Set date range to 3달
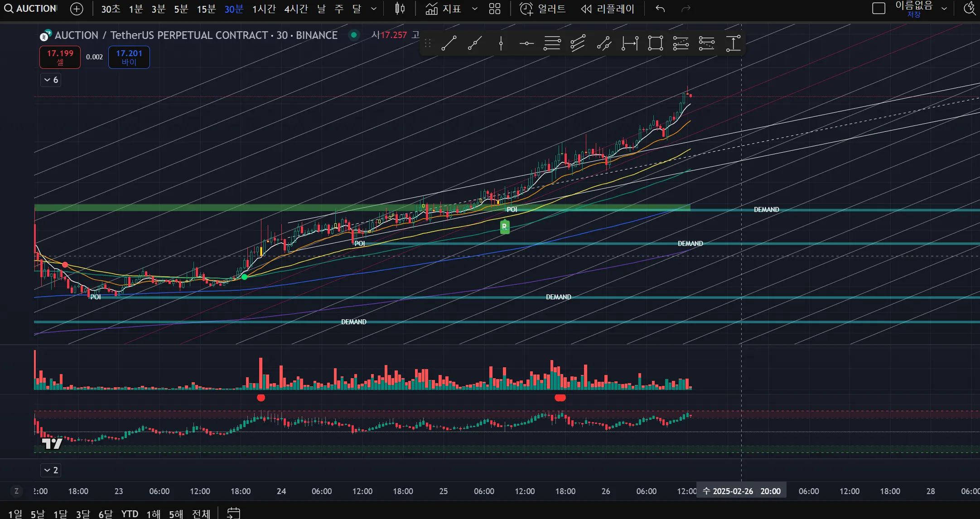Screen dimensions: 980x519 pos(83,514)
